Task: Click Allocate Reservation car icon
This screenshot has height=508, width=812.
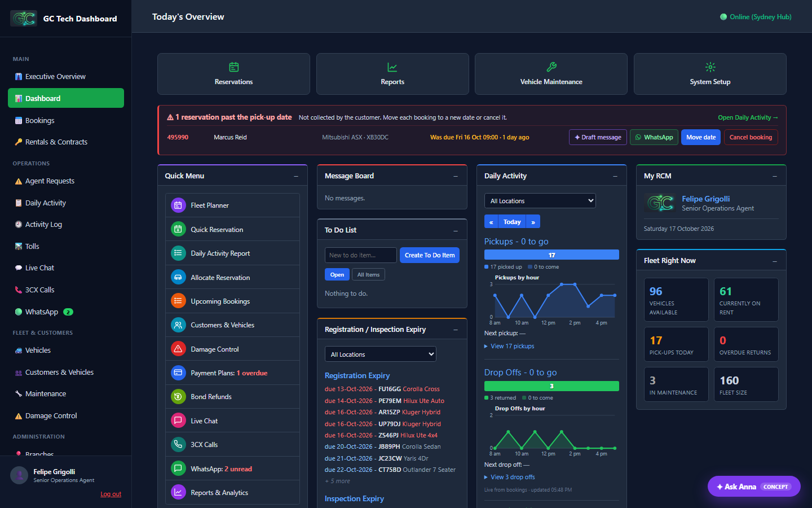Action: pos(178,277)
